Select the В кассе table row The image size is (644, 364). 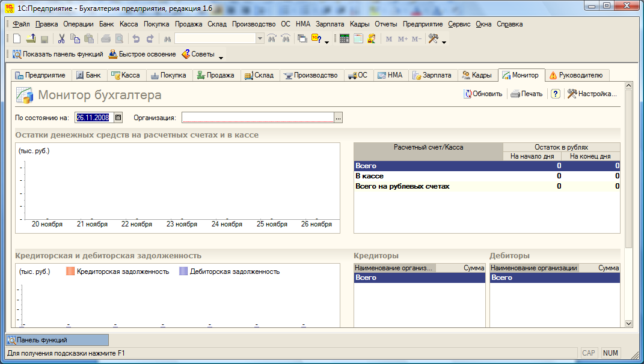tap(486, 176)
